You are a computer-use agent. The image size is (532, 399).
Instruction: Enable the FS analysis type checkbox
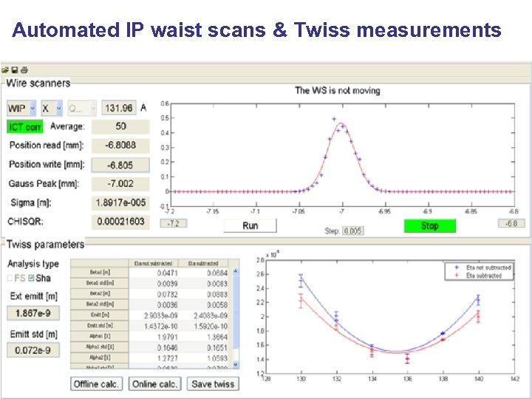coord(10,279)
